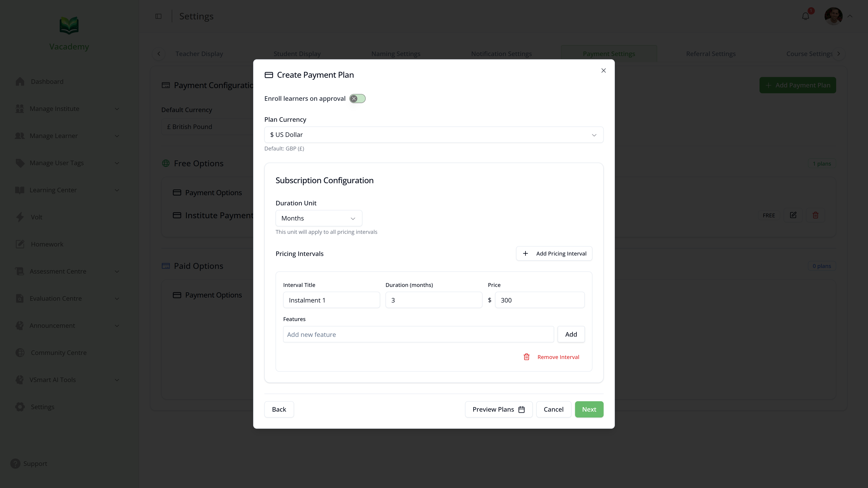The width and height of the screenshot is (868, 488).
Task: Toggle the Enroll learners on approval switch
Action: click(x=357, y=99)
